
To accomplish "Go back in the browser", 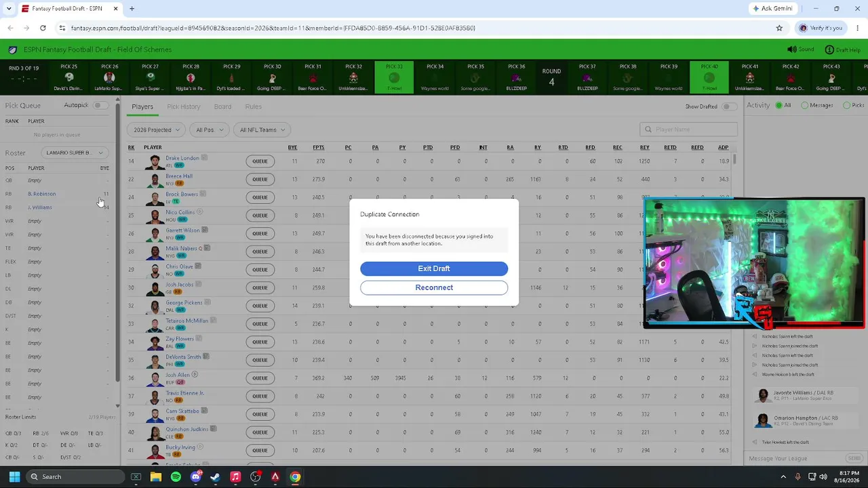I will [10, 28].
